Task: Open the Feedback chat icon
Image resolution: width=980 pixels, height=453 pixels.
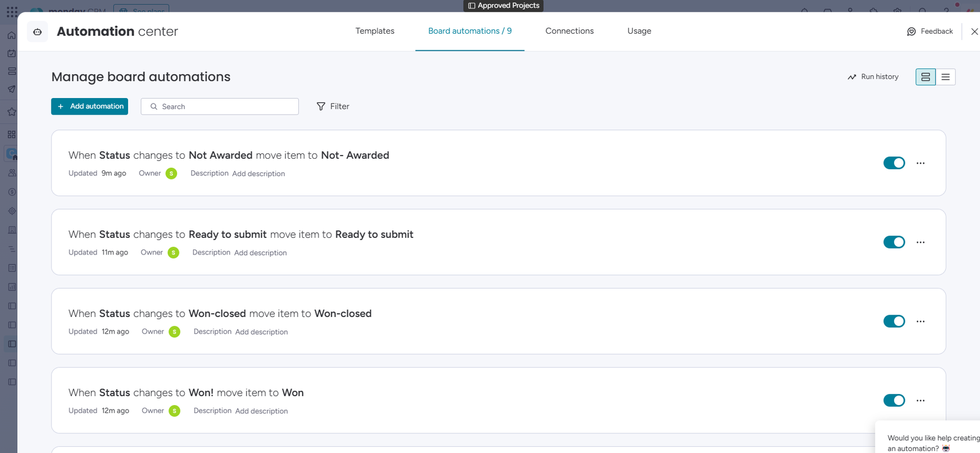Action: coord(911,32)
